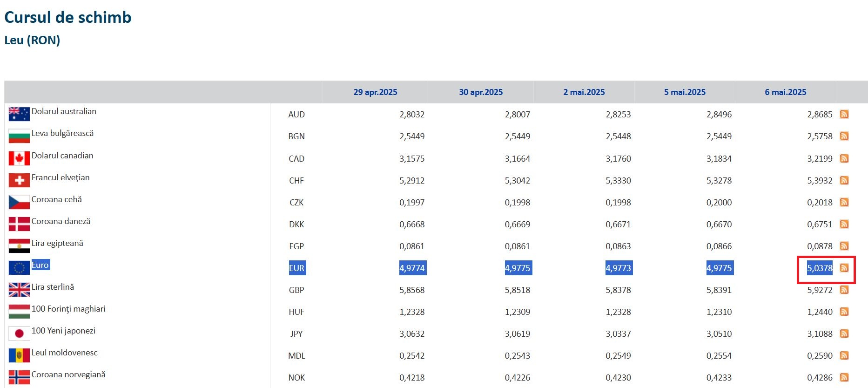Viewport: 868px width, 388px height.
Task: Click the Moldovan flag icon
Action: tap(19, 355)
